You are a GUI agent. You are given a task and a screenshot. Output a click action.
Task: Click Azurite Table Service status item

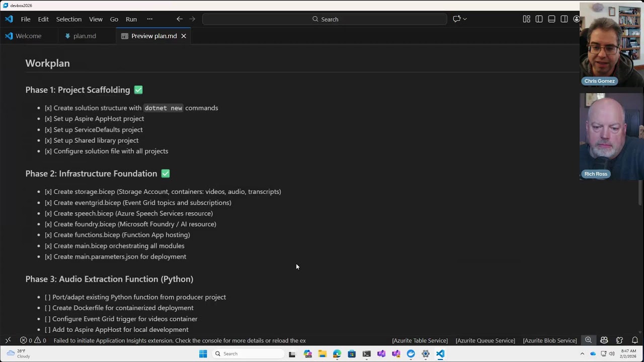click(x=420, y=340)
